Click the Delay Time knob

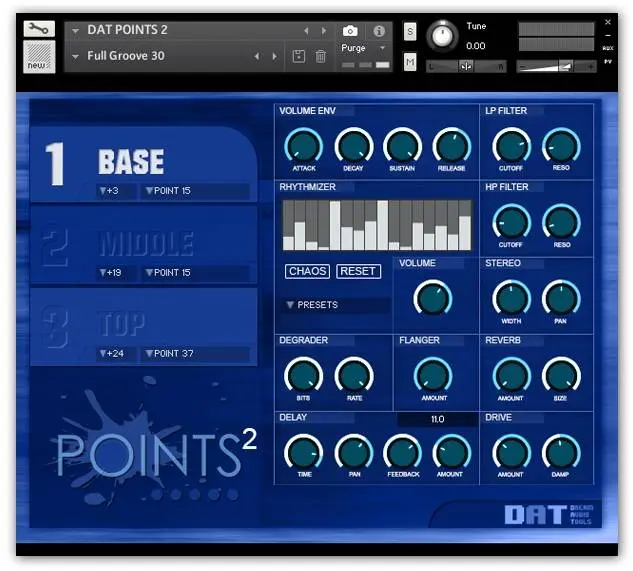(x=304, y=453)
